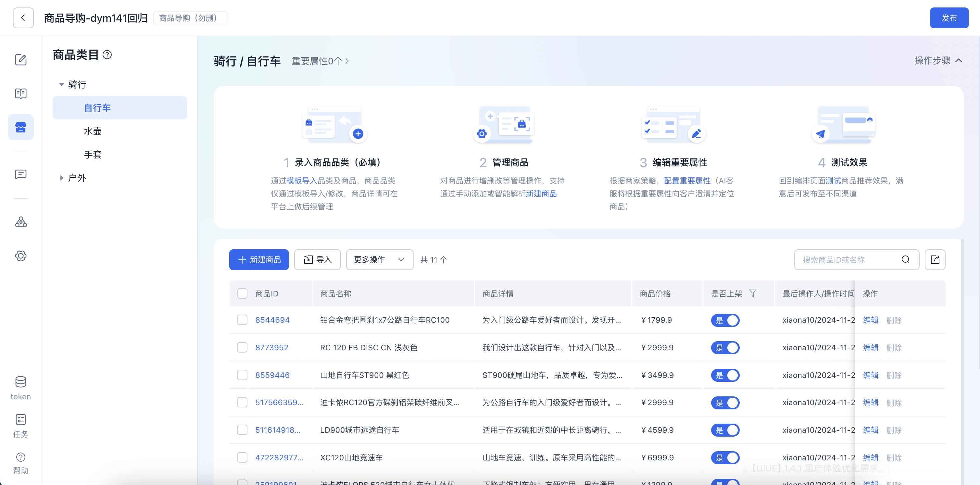This screenshot has width=980, height=485.
Task: Open the 更多操作 dropdown
Action: pos(379,260)
